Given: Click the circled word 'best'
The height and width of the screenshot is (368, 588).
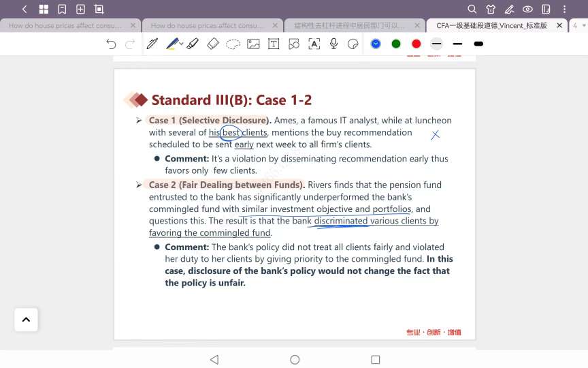Looking at the screenshot, I should 231,133.
